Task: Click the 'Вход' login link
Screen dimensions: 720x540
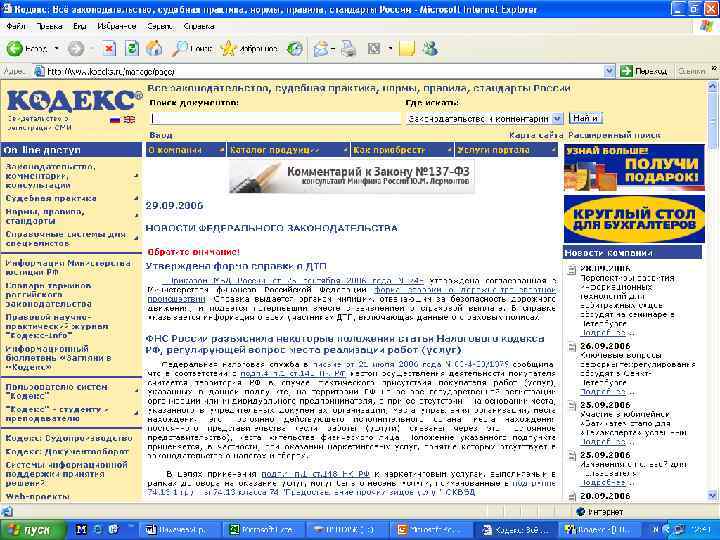Action: (161, 135)
